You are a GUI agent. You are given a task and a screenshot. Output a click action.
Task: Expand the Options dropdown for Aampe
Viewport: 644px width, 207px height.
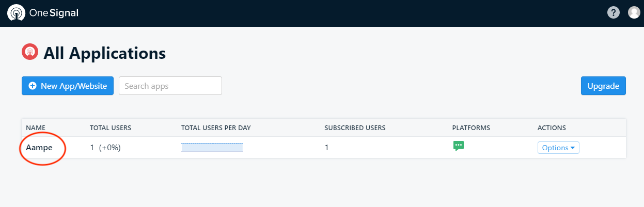click(x=558, y=148)
